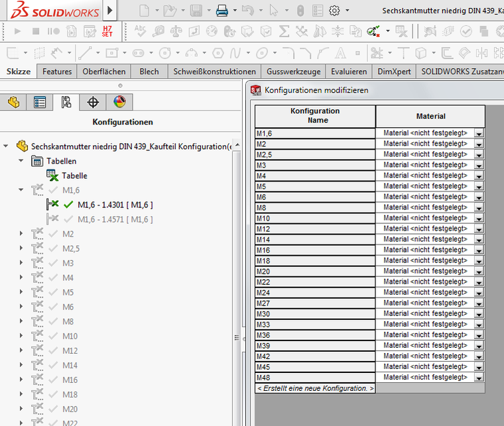Switch to the Blech tab

[x=149, y=72]
